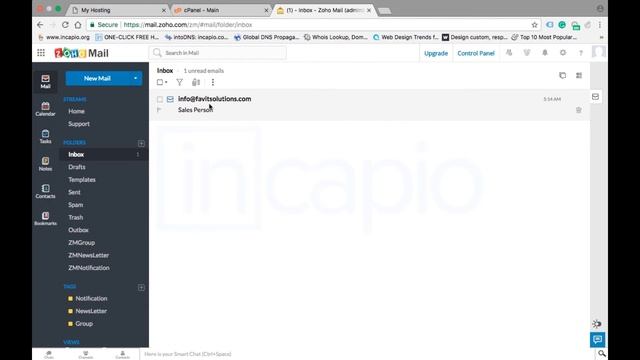The width and height of the screenshot is (640, 360).
Task: Click the envelope icon of info@favitsolutions.com email
Action: tap(170, 99)
